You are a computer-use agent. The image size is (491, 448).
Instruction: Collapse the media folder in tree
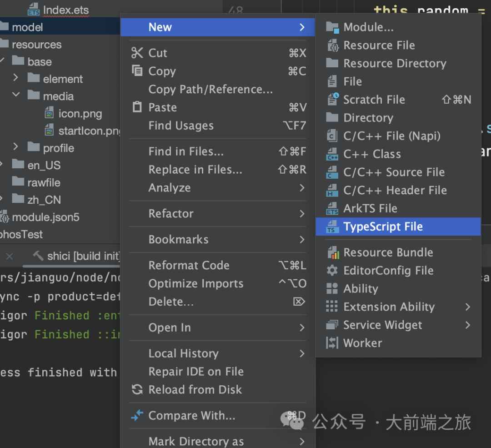tap(16, 95)
